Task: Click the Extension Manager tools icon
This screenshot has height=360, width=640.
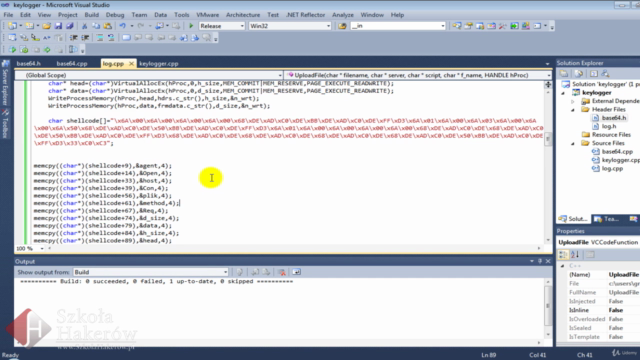Action: tap(502, 26)
